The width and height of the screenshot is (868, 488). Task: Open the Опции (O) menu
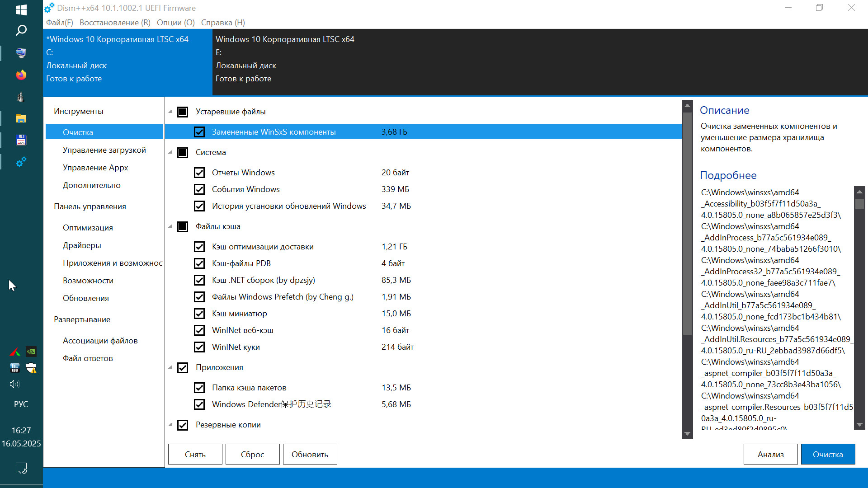pos(175,23)
